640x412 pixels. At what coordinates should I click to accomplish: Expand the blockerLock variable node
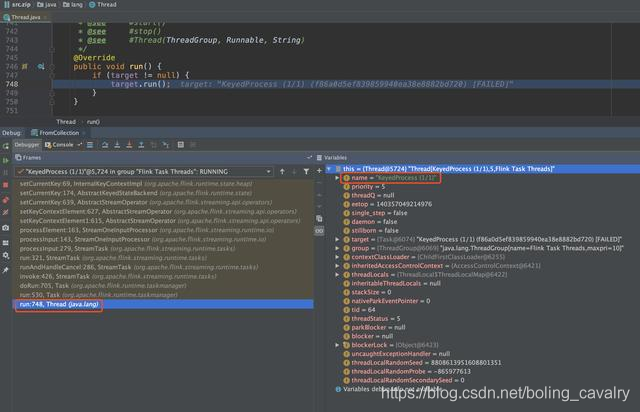[337, 345]
